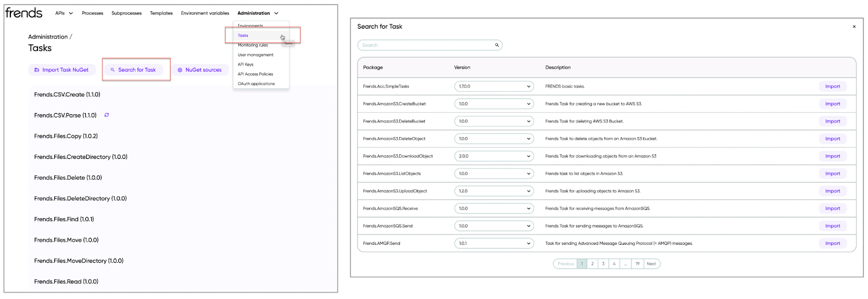Open version dropdown for Frends.AmazonS3.DownloadObject
This screenshot has width=868, height=299.
click(494, 156)
